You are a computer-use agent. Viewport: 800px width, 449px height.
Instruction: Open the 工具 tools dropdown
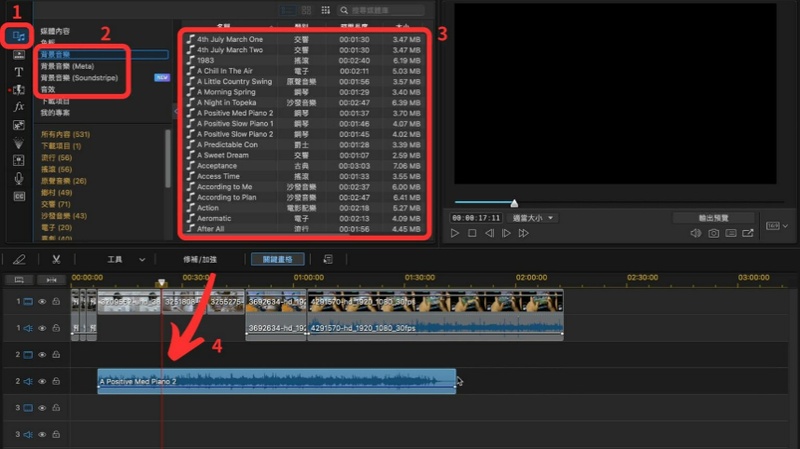coord(125,259)
